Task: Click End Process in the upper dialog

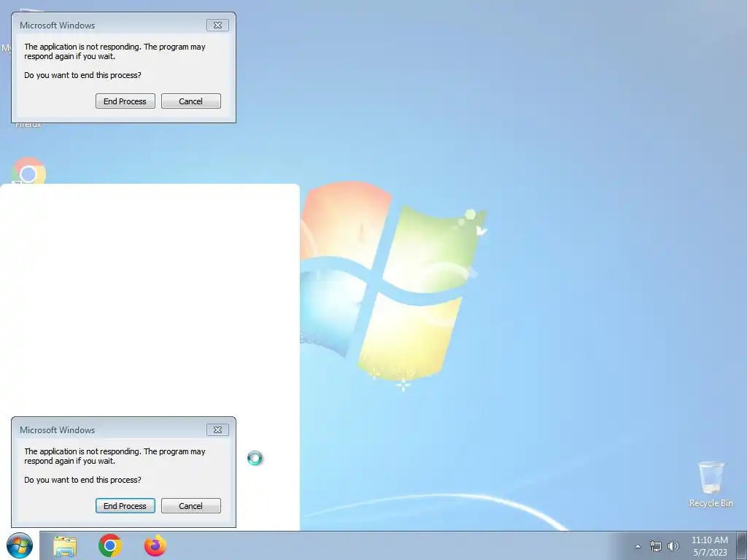Action: click(125, 101)
